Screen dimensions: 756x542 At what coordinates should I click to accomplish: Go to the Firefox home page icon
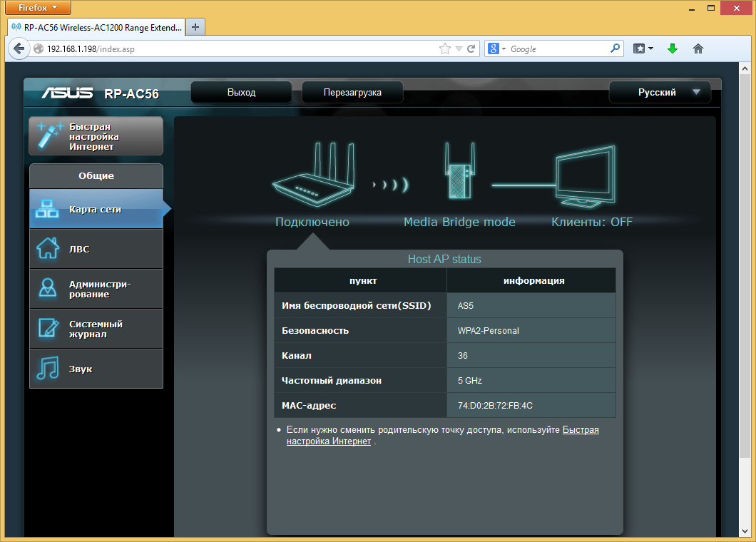pos(698,48)
